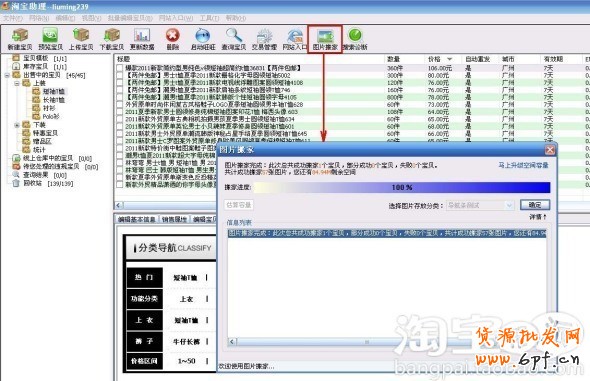This screenshot has height=381, width=590.
Task: Tick the second listing's checkbox
Action: tap(120, 75)
